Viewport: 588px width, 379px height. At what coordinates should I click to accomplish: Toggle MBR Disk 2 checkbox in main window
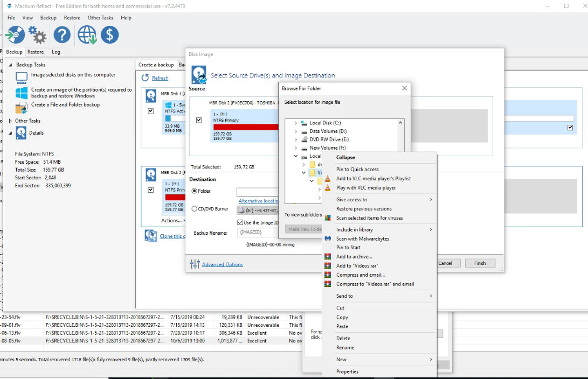(x=151, y=190)
